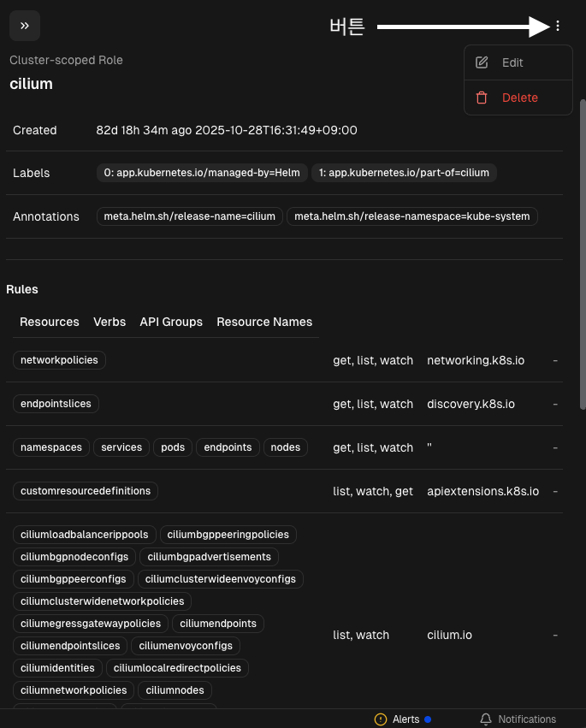Click the managed-by=Helm label chip
The height and width of the screenshot is (728, 586).
[x=202, y=173]
